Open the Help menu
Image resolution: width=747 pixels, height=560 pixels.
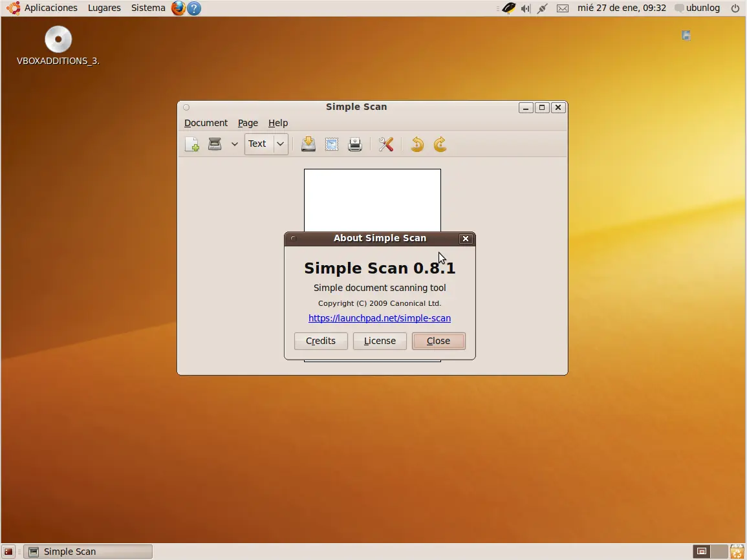point(278,123)
